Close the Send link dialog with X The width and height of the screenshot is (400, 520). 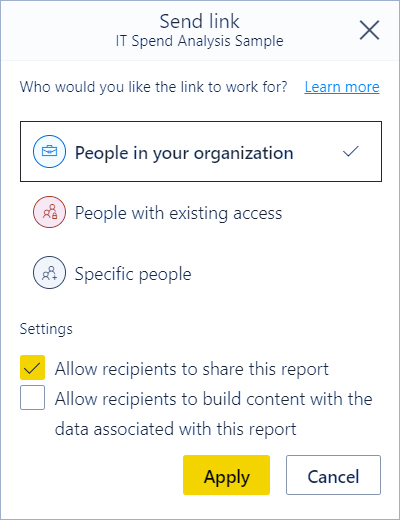(x=369, y=30)
